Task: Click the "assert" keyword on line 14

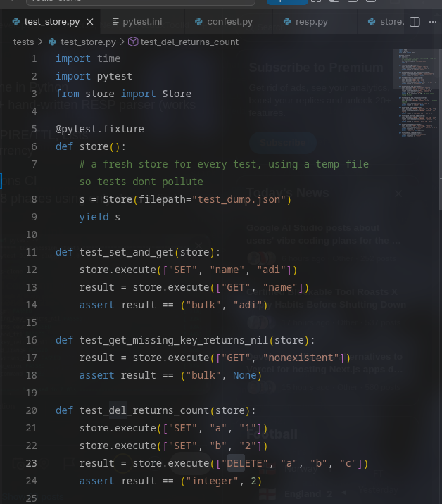Action: click(x=96, y=305)
